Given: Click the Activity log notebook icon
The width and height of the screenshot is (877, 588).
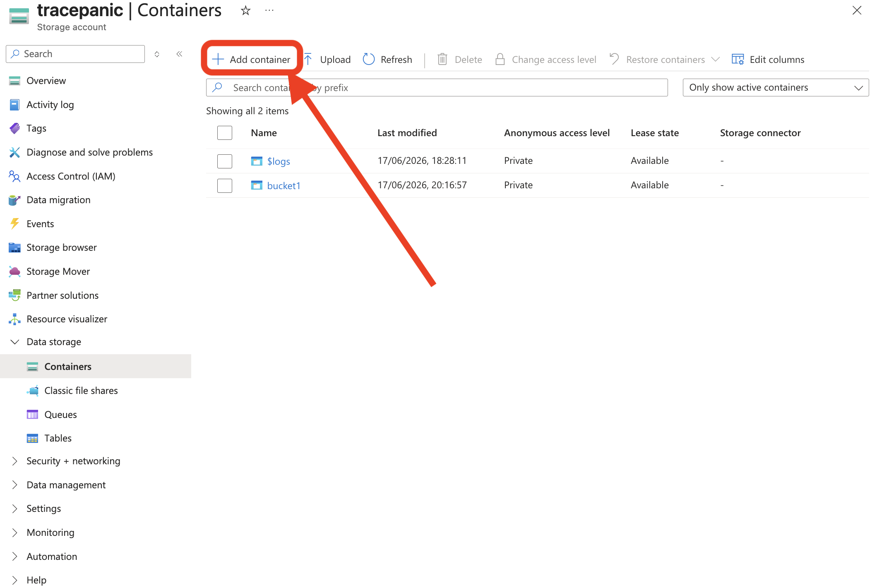Looking at the screenshot, I should [x=14, y=105].
